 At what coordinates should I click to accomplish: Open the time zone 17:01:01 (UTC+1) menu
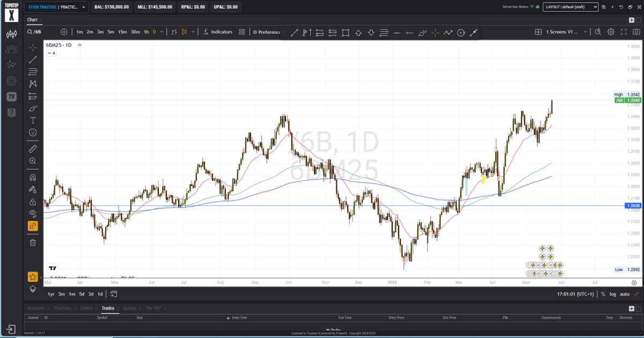[x=575, y=294]
